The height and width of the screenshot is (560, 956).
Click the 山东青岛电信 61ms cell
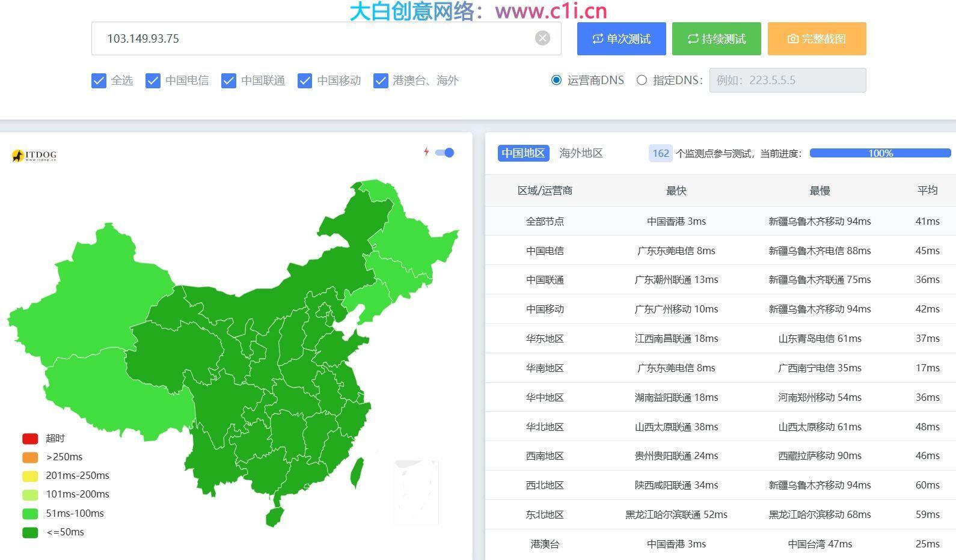[x=820, y=338]
